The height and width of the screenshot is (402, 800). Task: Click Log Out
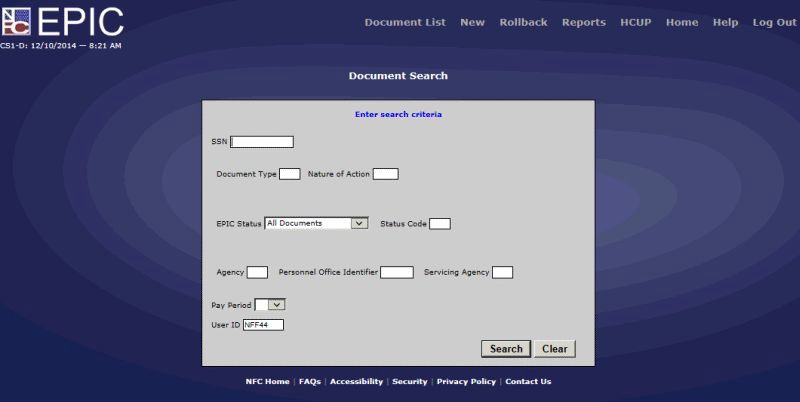pos(774,22)
